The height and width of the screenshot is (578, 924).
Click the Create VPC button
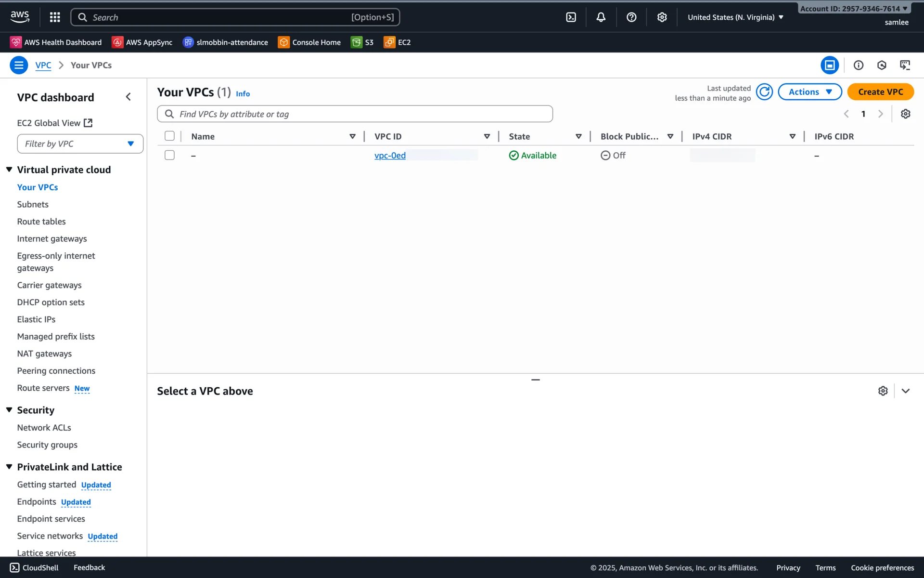880,92
